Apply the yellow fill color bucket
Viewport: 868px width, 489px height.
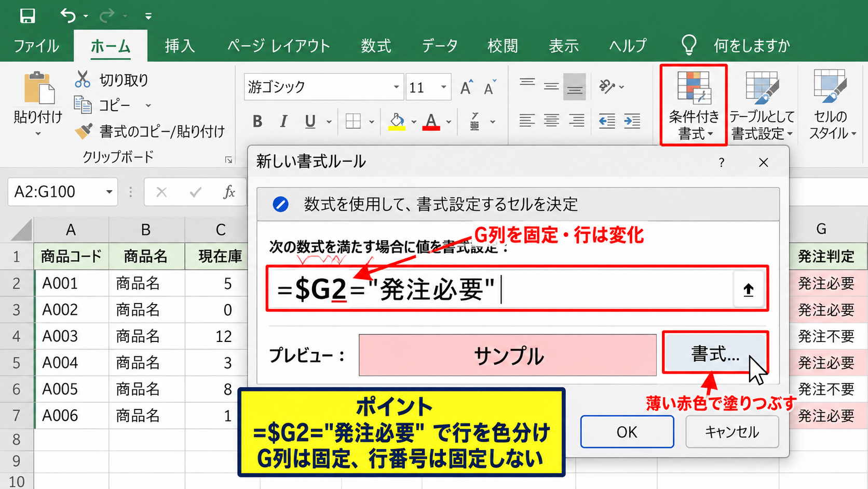pos(397,122)
